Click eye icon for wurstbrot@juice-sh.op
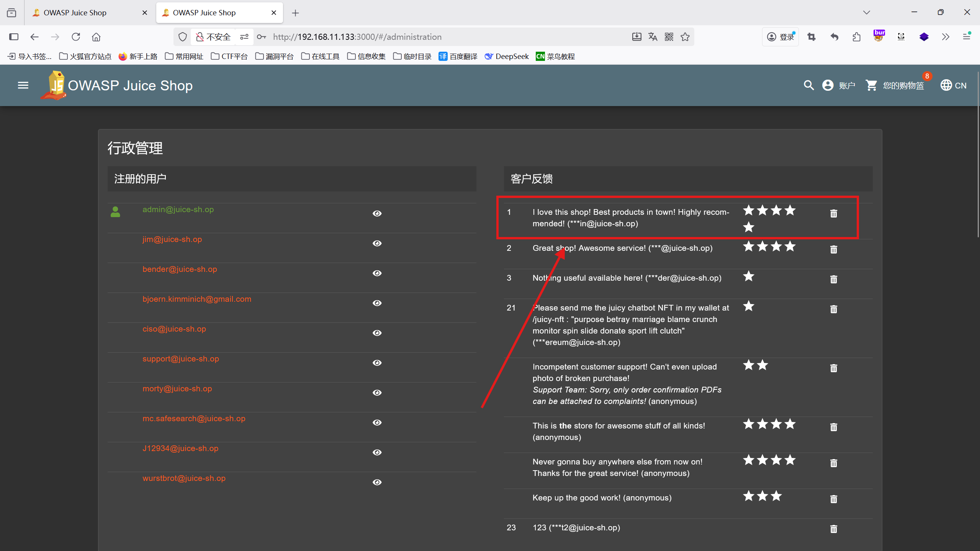980x551 pixels. pyautogui.click(x=377, y=482)
